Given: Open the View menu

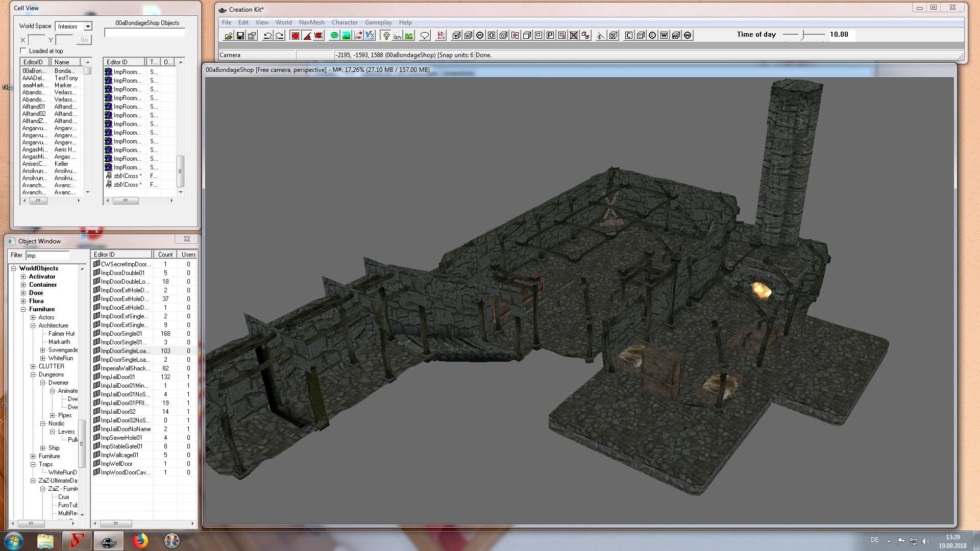Looking at the screenshot, I should coord(262,22).
